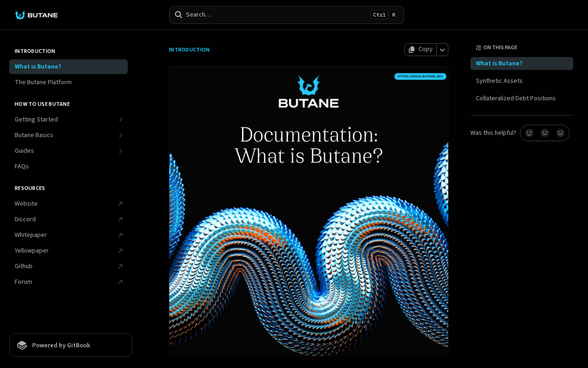
Task: Expand the Getting Started section chevron
Action: click(120, 120)
